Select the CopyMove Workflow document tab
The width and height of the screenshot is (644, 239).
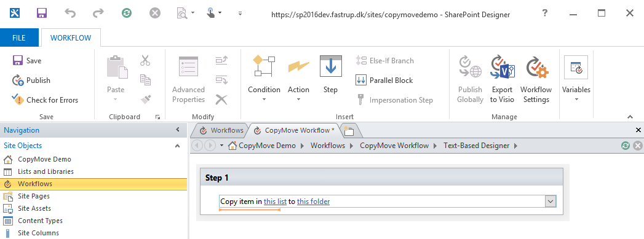pos(294,130)
